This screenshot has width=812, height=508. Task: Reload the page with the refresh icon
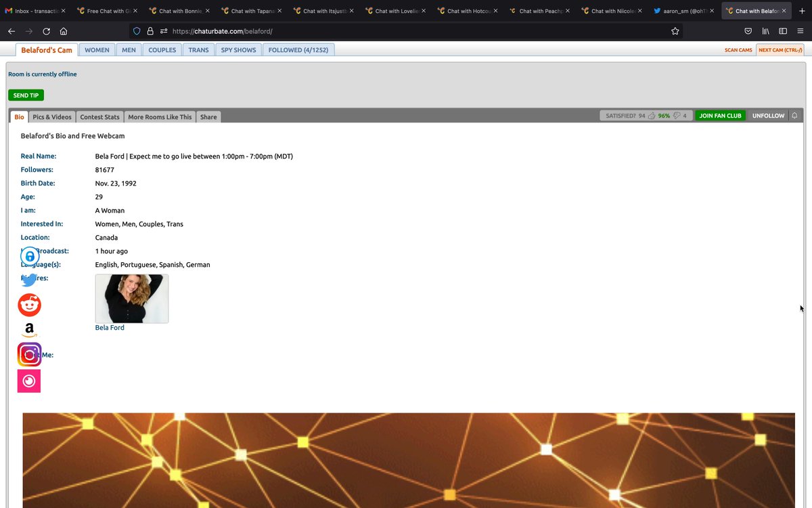coord(47,31)
